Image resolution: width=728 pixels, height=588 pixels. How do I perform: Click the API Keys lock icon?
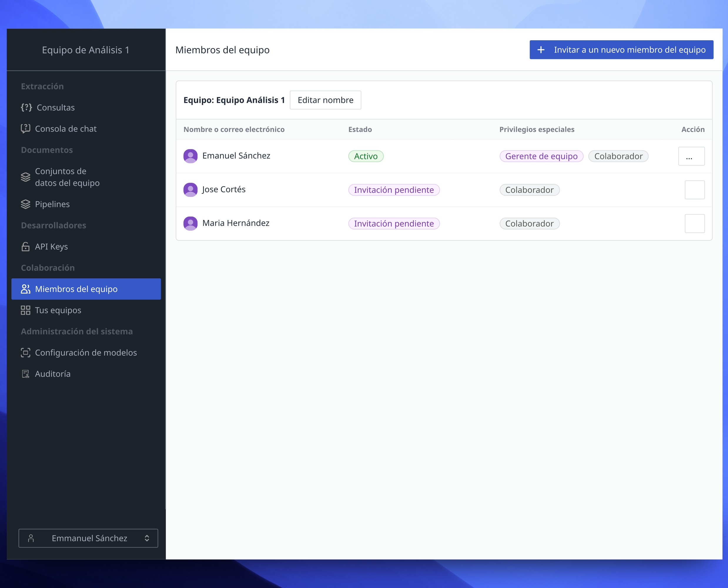(25, 247)
